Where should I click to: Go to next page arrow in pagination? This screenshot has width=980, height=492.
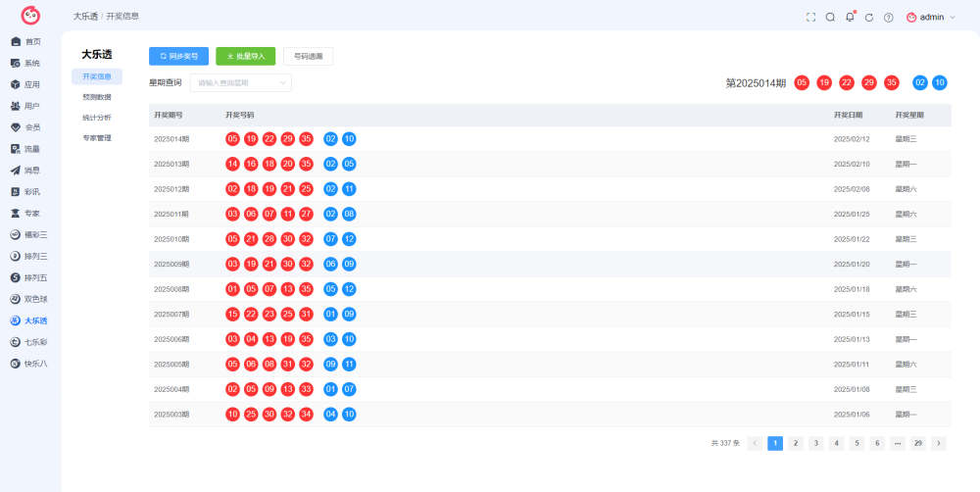(x=938, y=443)
